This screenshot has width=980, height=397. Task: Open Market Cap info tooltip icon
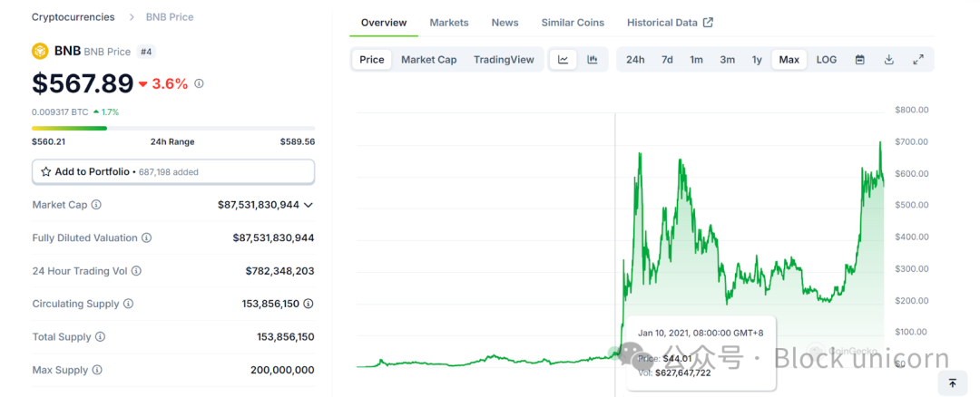(96, 205)
